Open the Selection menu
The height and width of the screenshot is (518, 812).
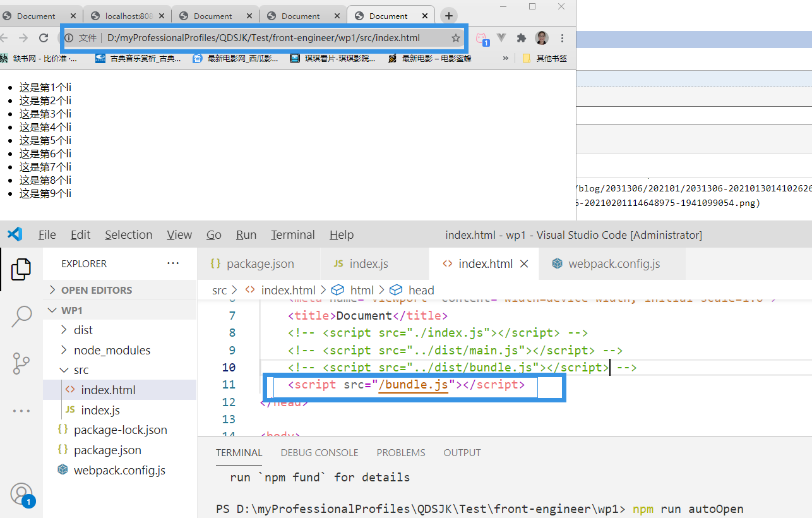(x=129, y=235)
